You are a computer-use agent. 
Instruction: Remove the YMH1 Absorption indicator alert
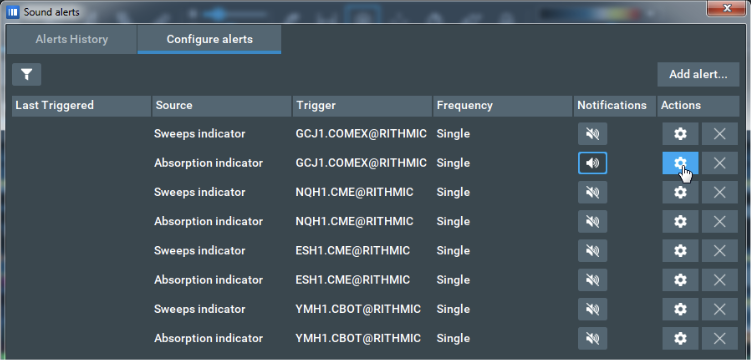coord(719,338)
